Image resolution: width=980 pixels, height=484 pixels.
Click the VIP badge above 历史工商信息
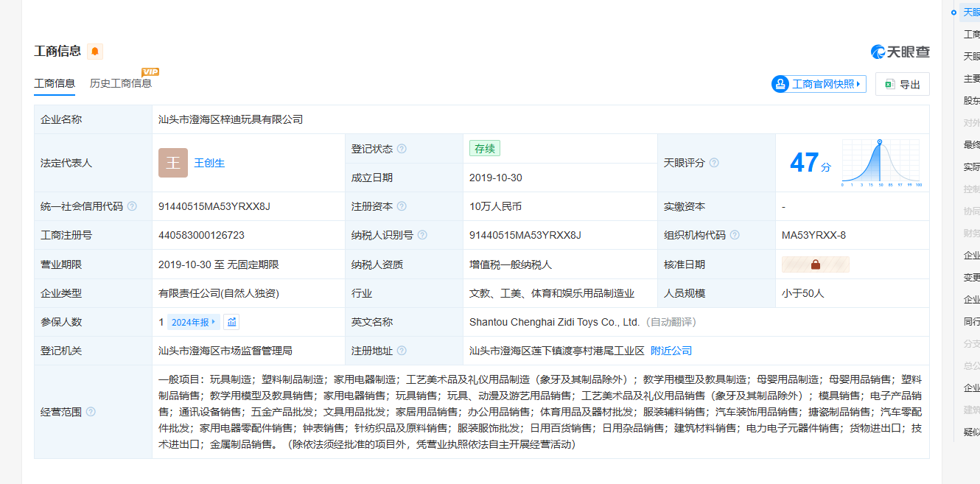point(150,71)
